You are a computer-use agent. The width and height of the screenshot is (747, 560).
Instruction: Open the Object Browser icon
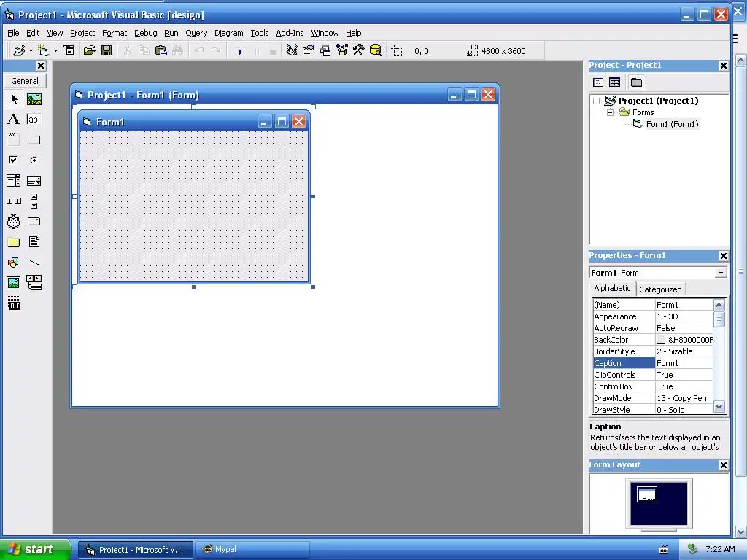[342, 50]
